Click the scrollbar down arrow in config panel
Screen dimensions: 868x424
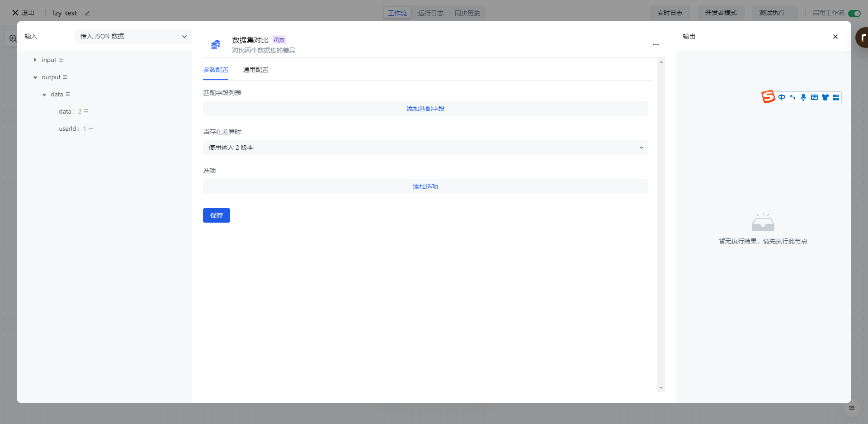pyautogui.click(x=661, y=388)
